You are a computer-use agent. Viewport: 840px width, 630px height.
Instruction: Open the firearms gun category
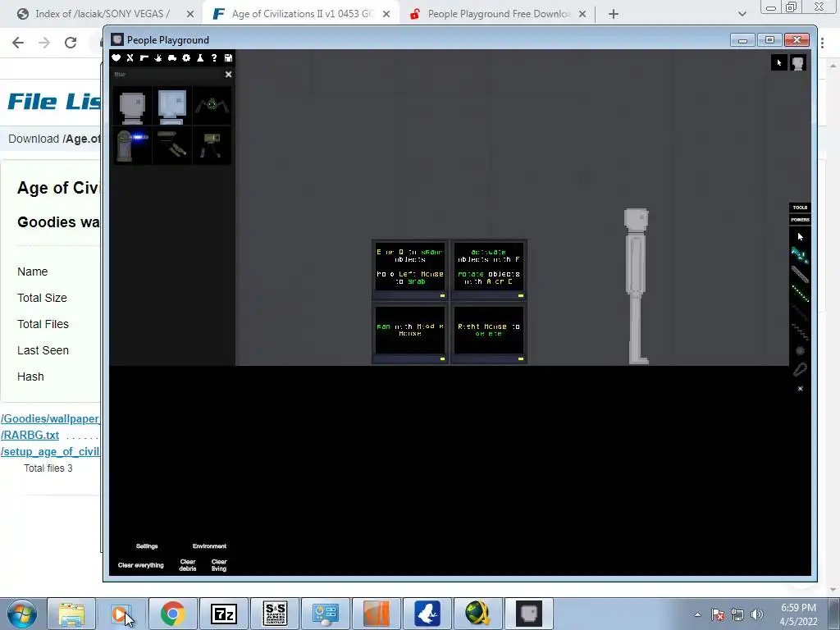pyautogui.click(x=144, y=58)
